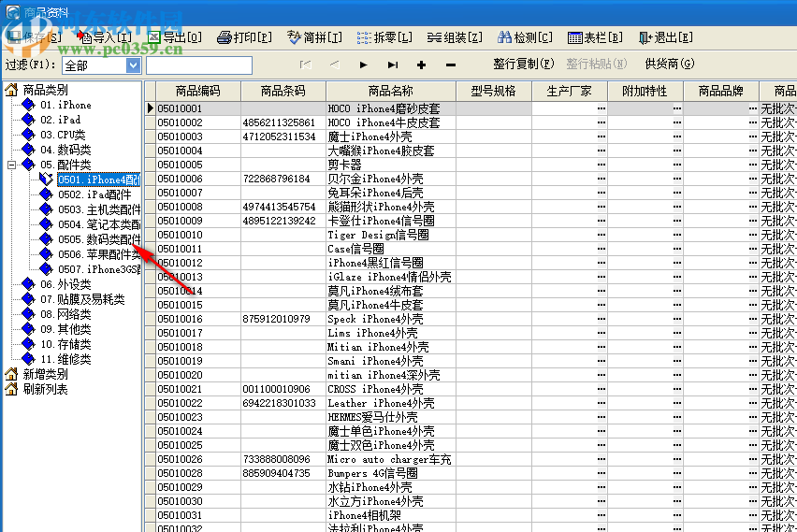This screenshot has width=797, height=532.
Task: Click the 拆零 split toolbar button
Action: click(384, 37)
